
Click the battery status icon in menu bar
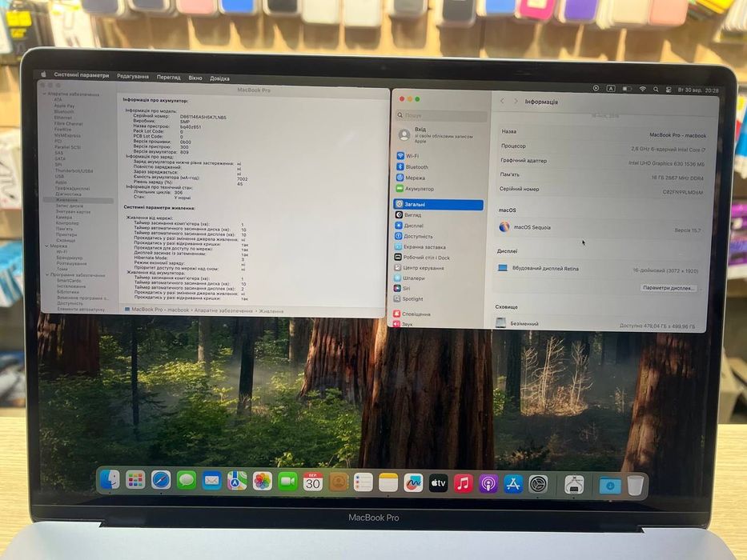click(x=627, y=89)
